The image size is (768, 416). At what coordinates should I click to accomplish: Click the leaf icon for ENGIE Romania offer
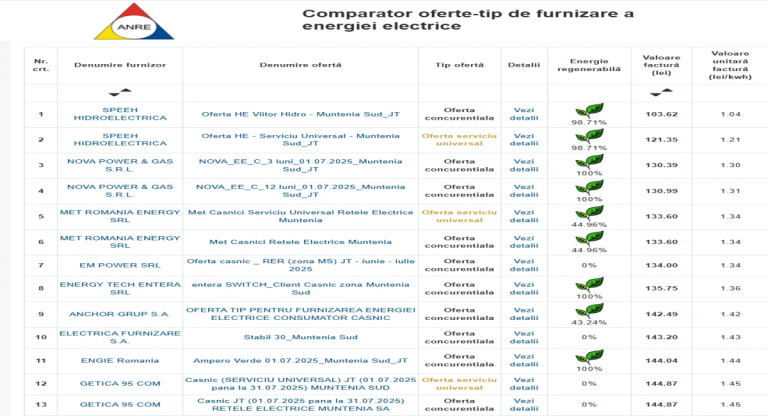point(589,357)
